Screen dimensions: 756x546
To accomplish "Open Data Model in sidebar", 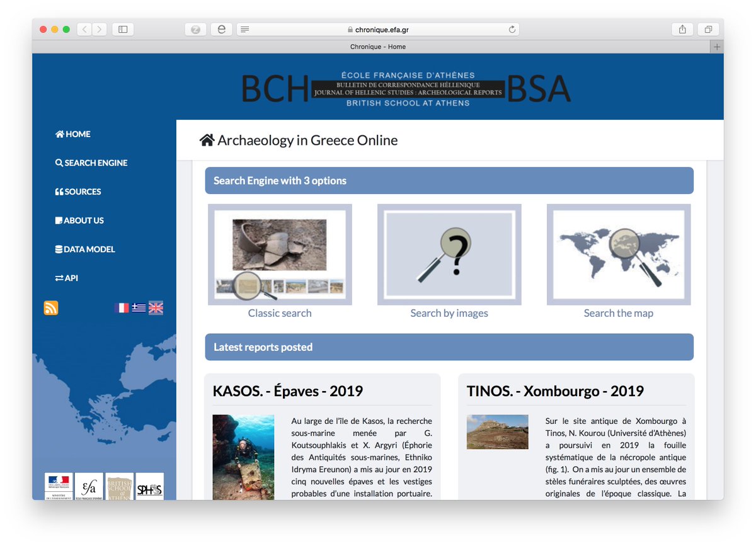I will [x=85, y=249].
